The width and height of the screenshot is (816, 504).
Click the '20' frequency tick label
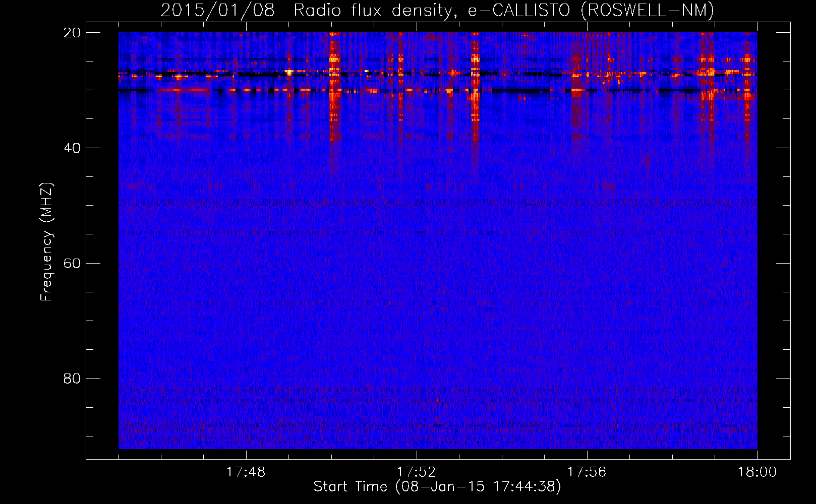72,33
